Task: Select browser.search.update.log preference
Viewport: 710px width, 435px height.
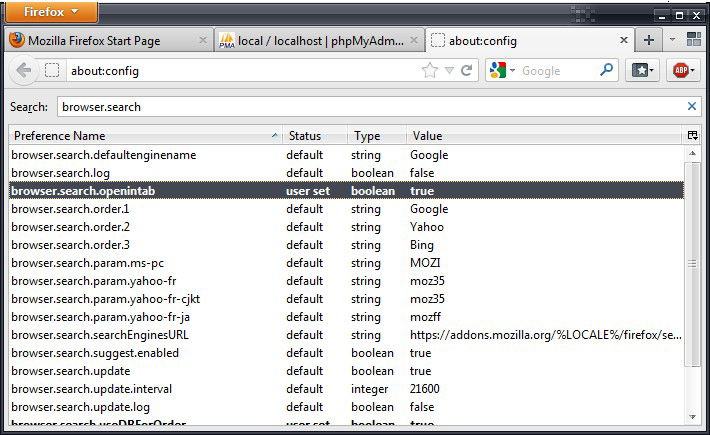Action: 346,407
